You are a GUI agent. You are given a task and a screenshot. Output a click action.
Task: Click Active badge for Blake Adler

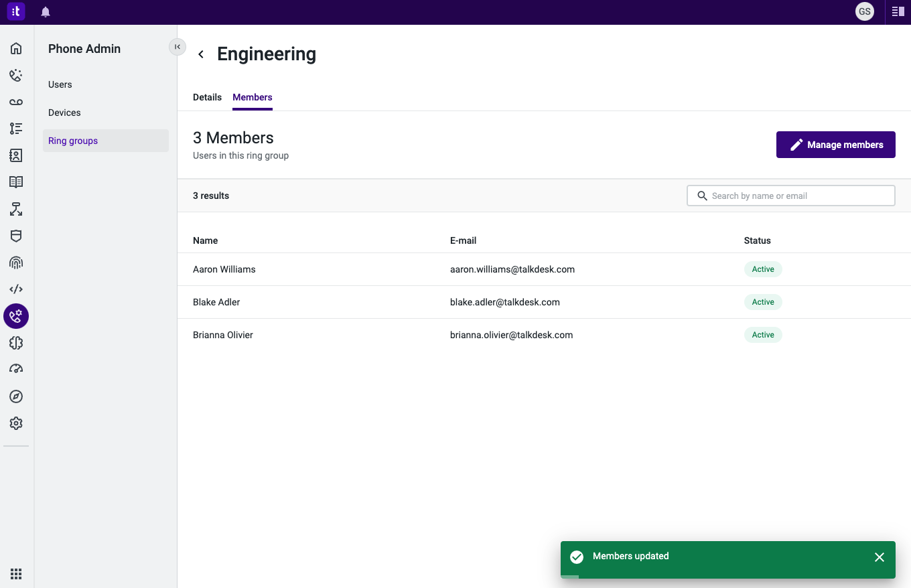tap(763, 302)
